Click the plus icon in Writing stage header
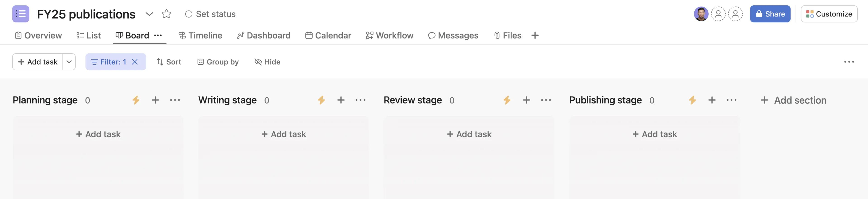 (341, 100)
